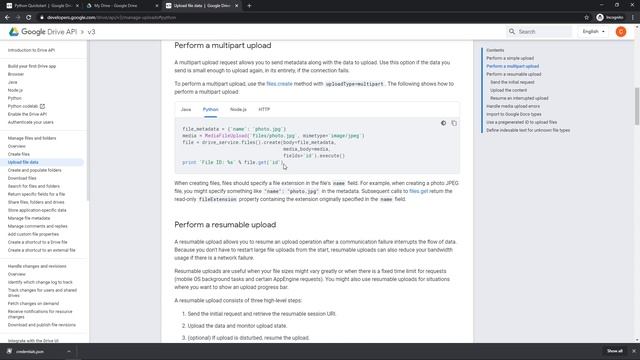Viewport: 640px width, 360px height.
Task: Open Introduction to Drive API in sidebar
Action: (31, 50)
